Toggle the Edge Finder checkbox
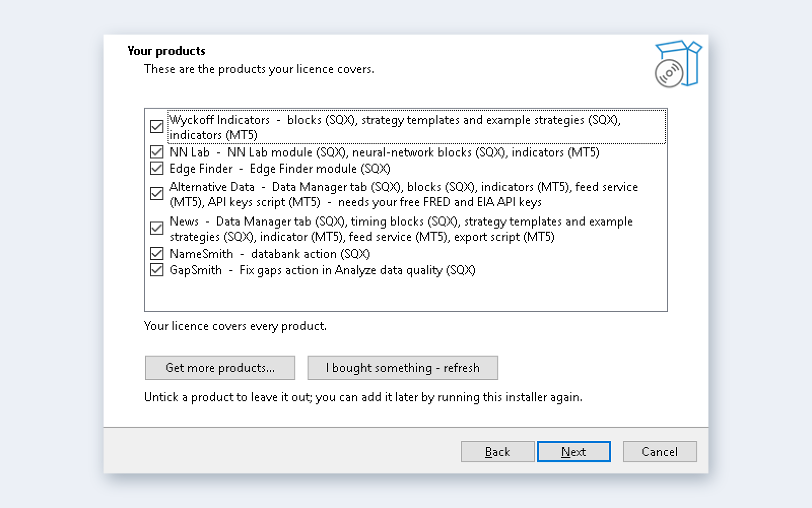The image size is (812, 508). 157,168
